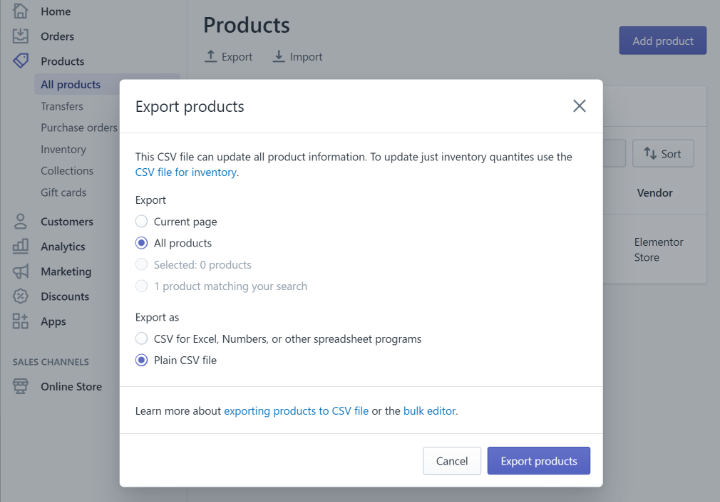Click the Online Store storefront icon
The height and width of the screenshot is (502, 720).
[x=20, y=387]
